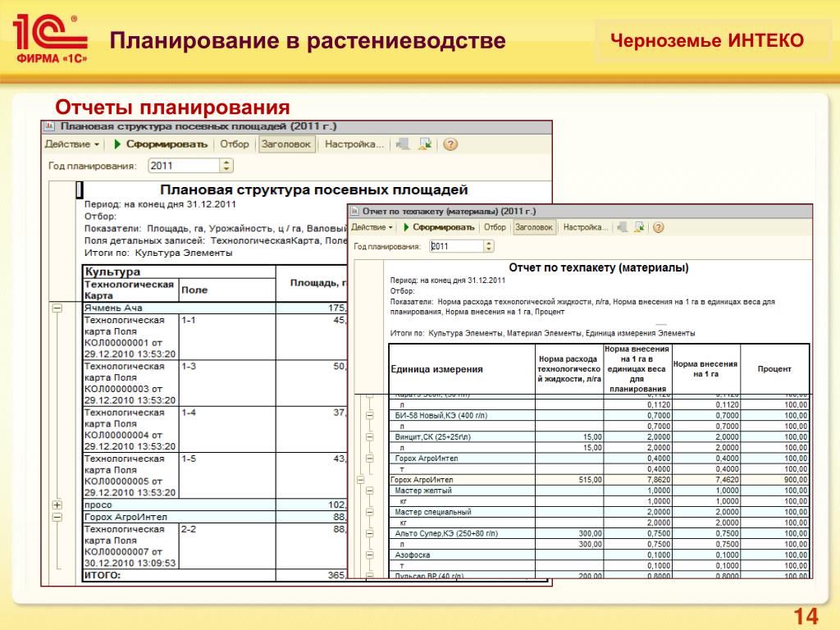Toggle Заголовок in Плановая структура window toolbar
This screenshot has height=630, width=840.
pyautogui.click(x=286, y=144)
